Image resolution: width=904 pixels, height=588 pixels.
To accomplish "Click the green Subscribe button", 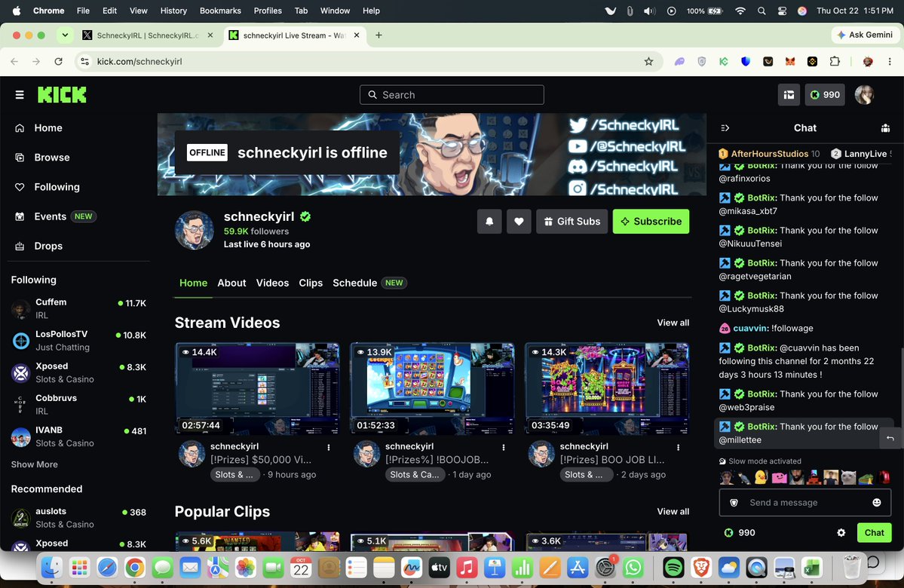I will point(651,222).
